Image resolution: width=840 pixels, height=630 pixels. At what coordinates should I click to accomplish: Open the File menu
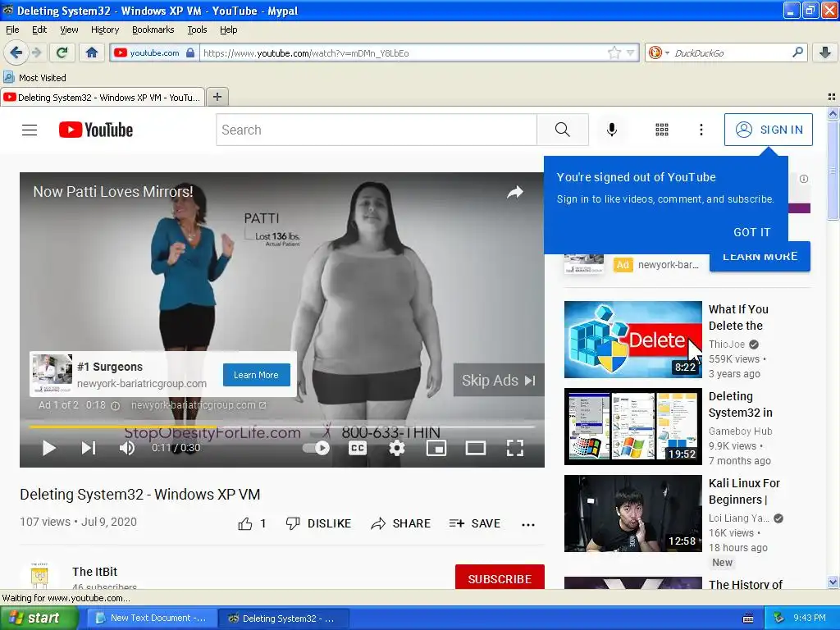click(x=12, y=30)
